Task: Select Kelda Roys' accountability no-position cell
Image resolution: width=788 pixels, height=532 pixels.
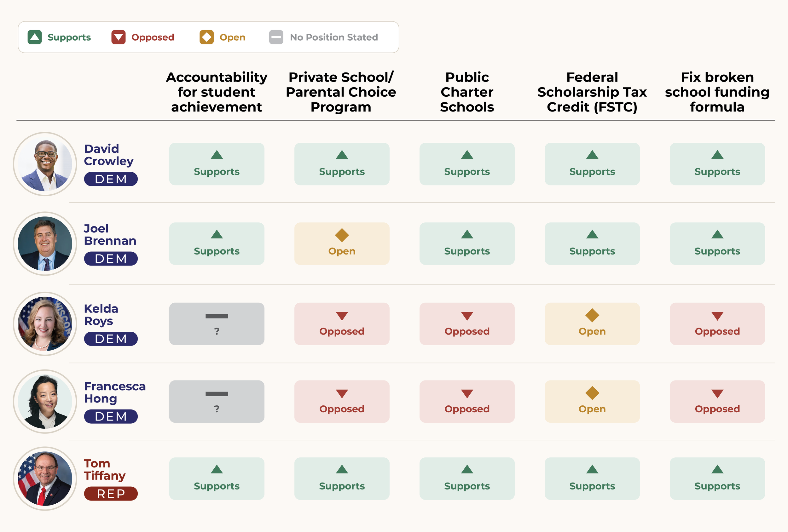Action: point(217,323)
